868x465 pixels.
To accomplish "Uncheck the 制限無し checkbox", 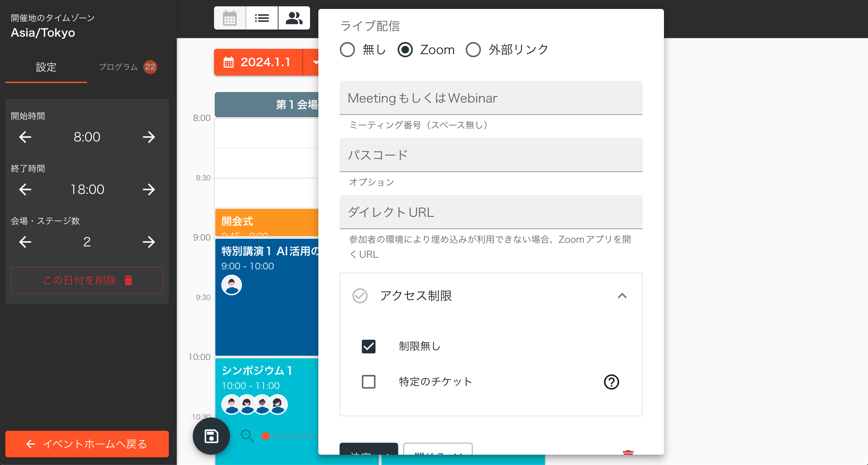I will tap(368, 346).
